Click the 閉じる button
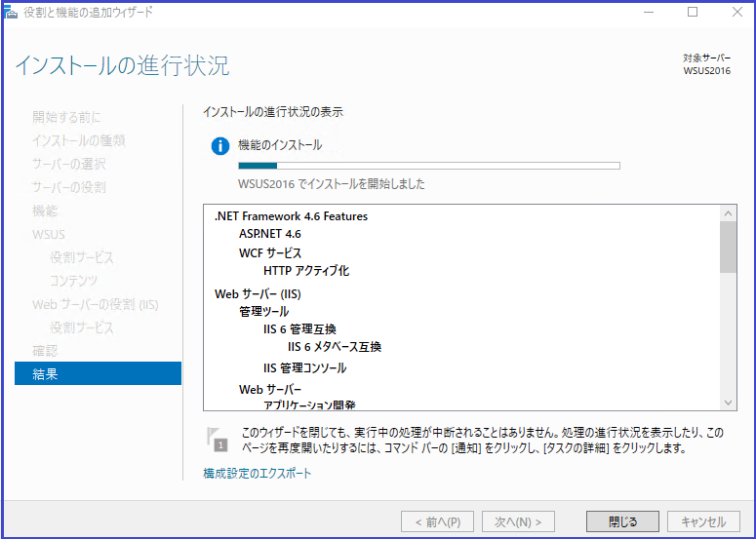The height and width of the screenshot is (539, 756). [x=622, y=521]
